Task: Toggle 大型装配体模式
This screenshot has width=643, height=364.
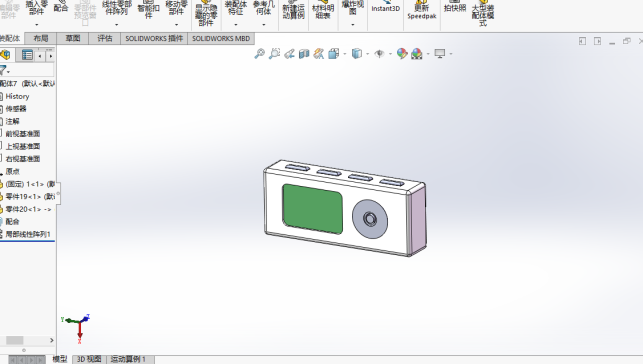Action: coord(483,14)
